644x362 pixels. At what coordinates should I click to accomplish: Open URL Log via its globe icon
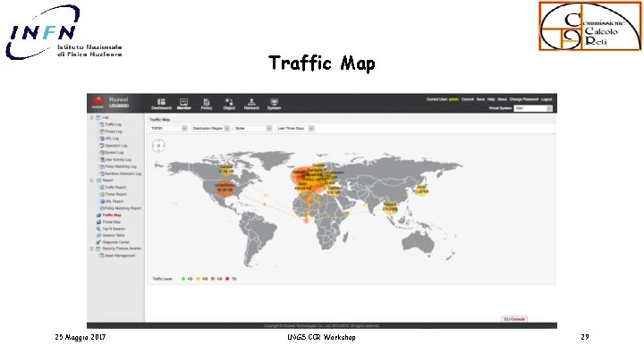[x=102, y=139]
